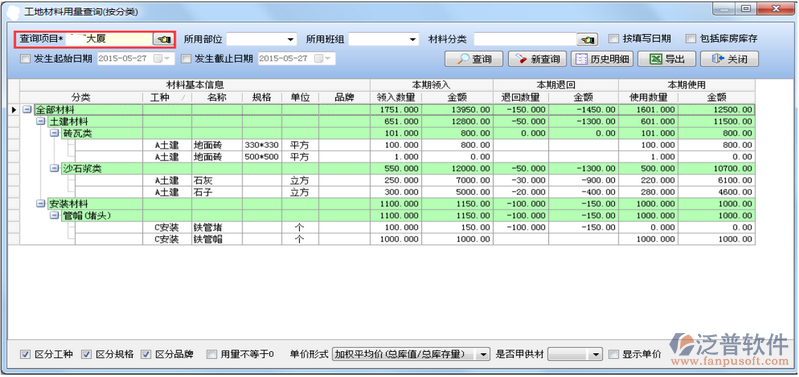The height and width of the screenshot is (377, 799).
Task: Click the 查询 magnifier button
Action: 474,59
